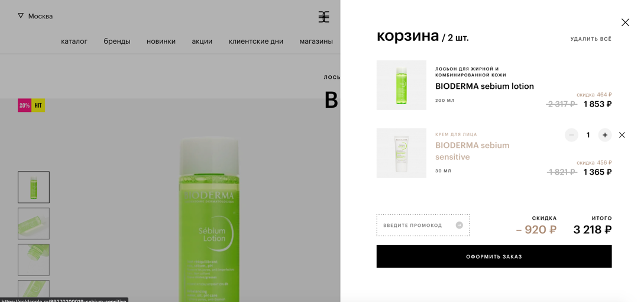
Task: Open the бренды menu item
Action: pyautogui.click(x=117, y=41)
